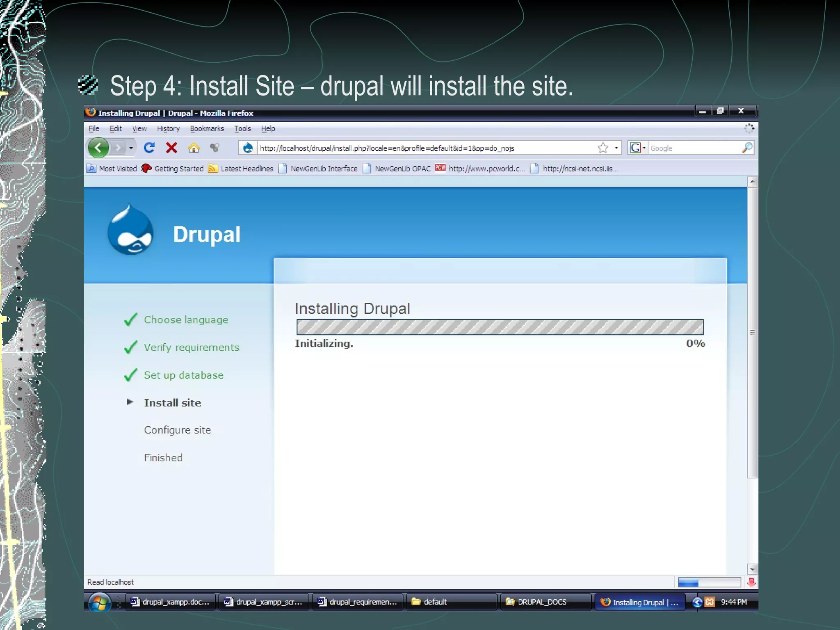Bookmark this page with the star icon
The image size is (840, 630).
pyautogui.click(x=603, y=148)
